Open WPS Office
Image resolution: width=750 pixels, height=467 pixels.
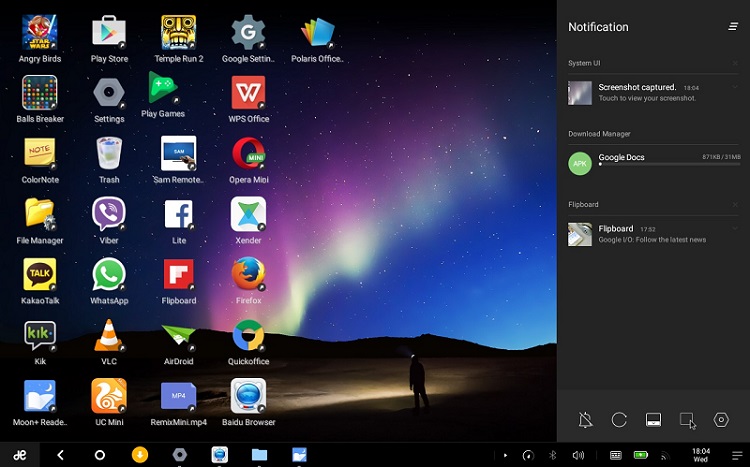tap(248, 93)
